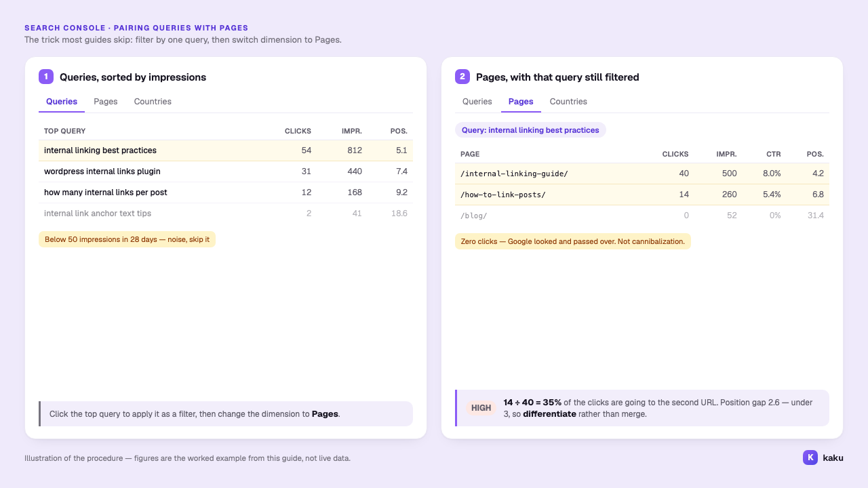Image resolution: width=868 pixels, height=488 pixels.
Task: Click the HIGH severity badge
Action: [481, 408]
